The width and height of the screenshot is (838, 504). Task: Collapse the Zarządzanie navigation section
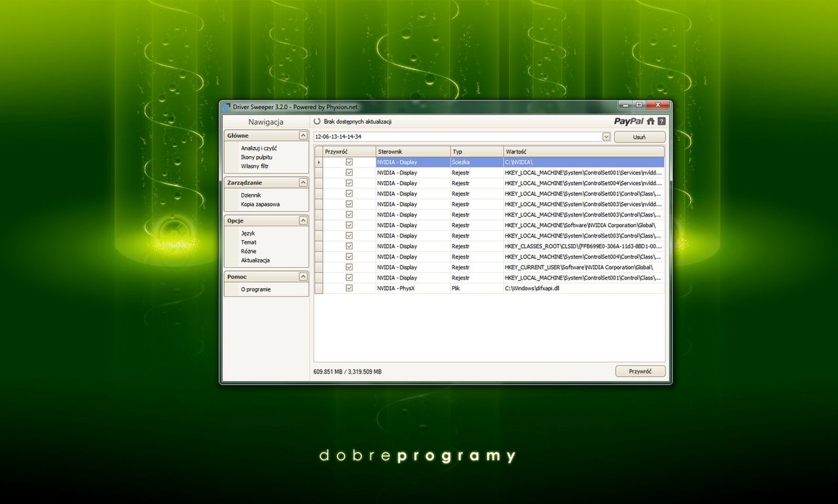(x=303, y=182)
